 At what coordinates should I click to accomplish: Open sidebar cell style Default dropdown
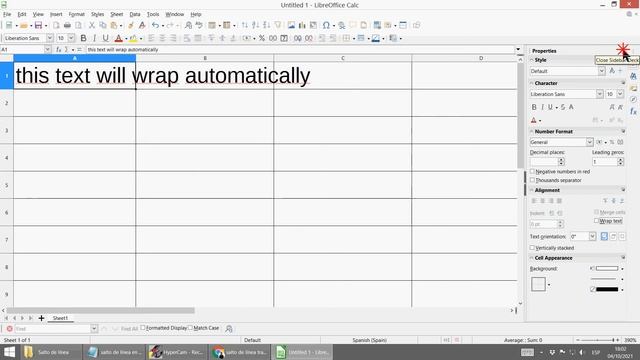point(602,71)
